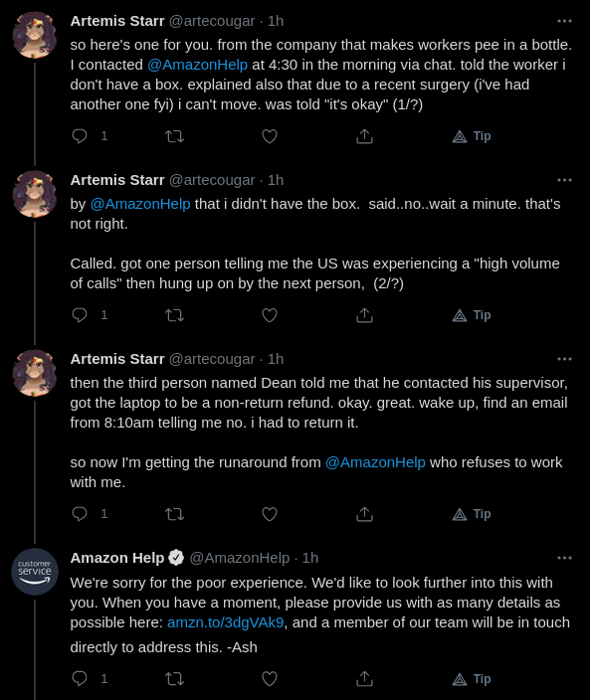Tip Amazon Help on its reply tweet
The height and width of the screenshot is (700, 590).
[x=472, y=679]
